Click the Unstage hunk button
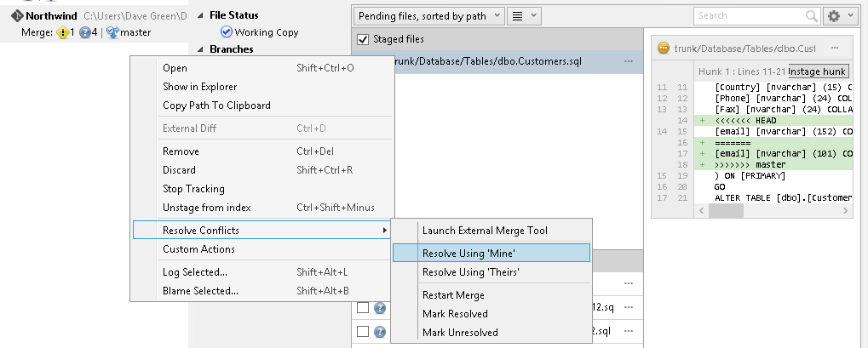Viewport: 868px width, 348px height. [816, 71]
